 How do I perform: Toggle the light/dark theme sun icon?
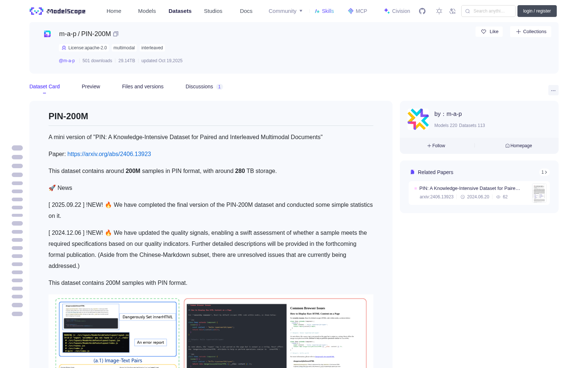tap(439, 11)
